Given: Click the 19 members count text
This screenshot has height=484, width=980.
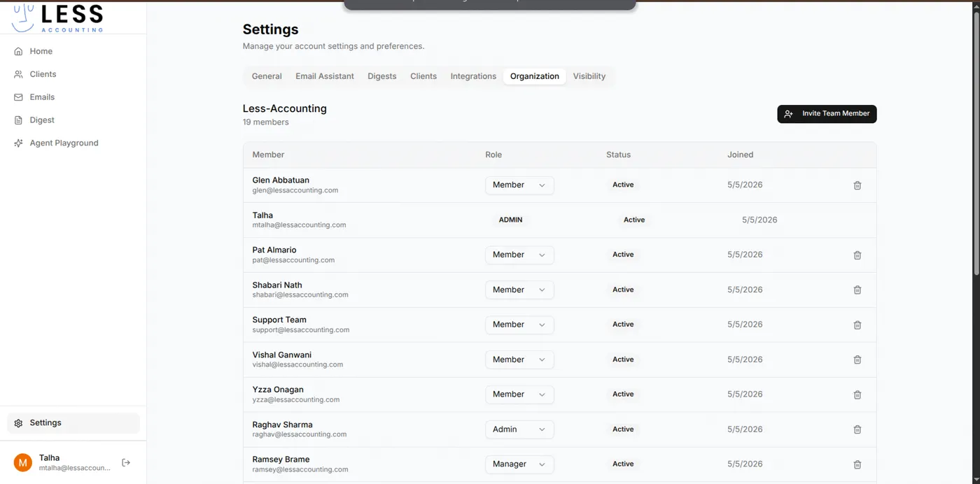Looking at the screenshot, I should point(265,122).
